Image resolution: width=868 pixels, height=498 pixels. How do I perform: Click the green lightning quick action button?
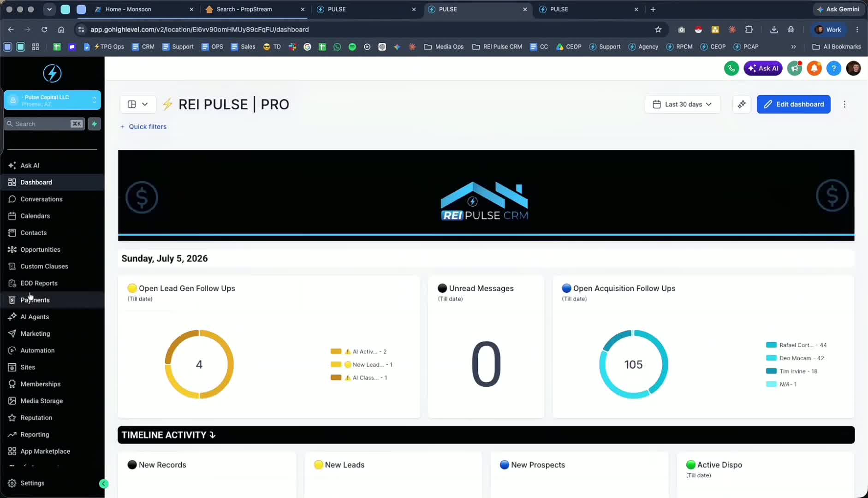tap(94, 124)
